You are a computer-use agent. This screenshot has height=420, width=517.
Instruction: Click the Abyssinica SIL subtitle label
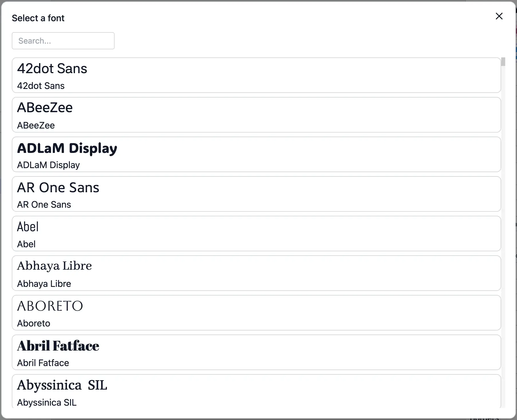point(47,402)
